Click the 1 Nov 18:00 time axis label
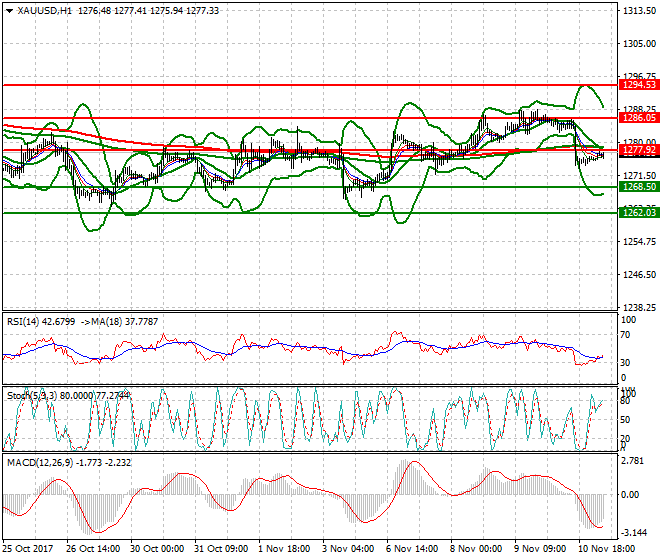 coord(284,549)
